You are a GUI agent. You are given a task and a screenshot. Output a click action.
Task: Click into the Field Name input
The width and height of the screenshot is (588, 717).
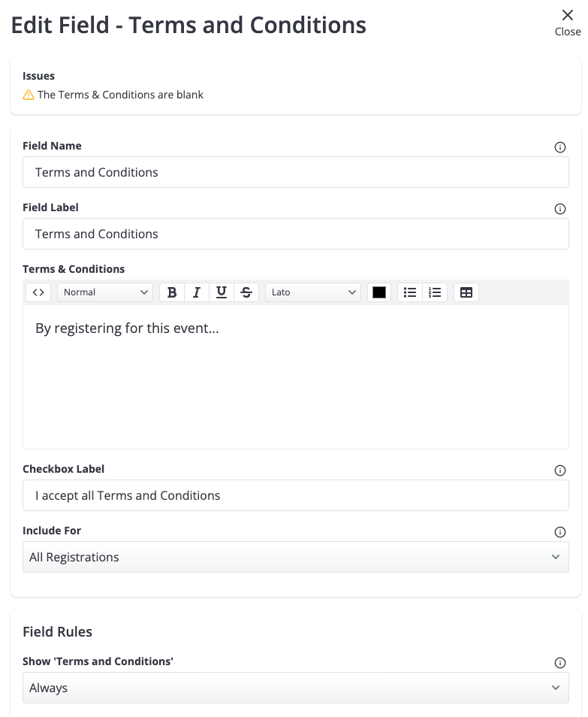pos(296,172)
